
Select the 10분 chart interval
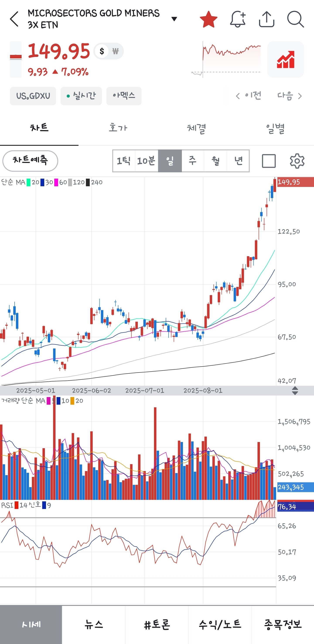click(x=147, y=161)
